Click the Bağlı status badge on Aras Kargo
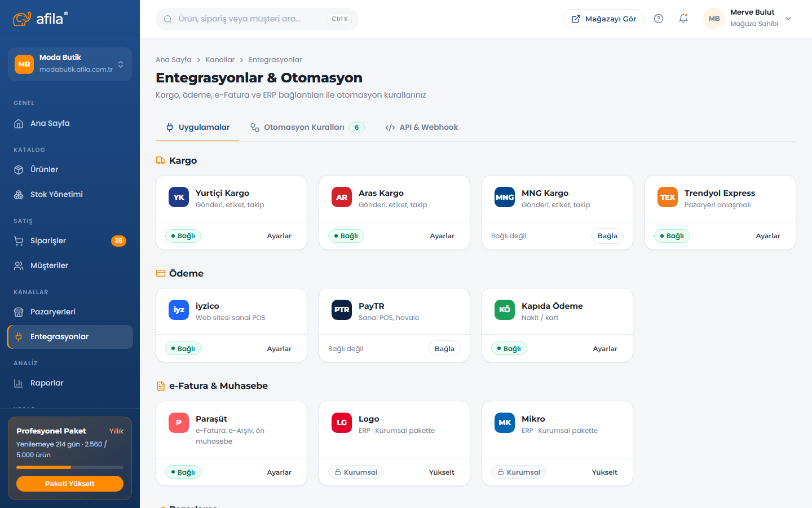 point(346,236)
